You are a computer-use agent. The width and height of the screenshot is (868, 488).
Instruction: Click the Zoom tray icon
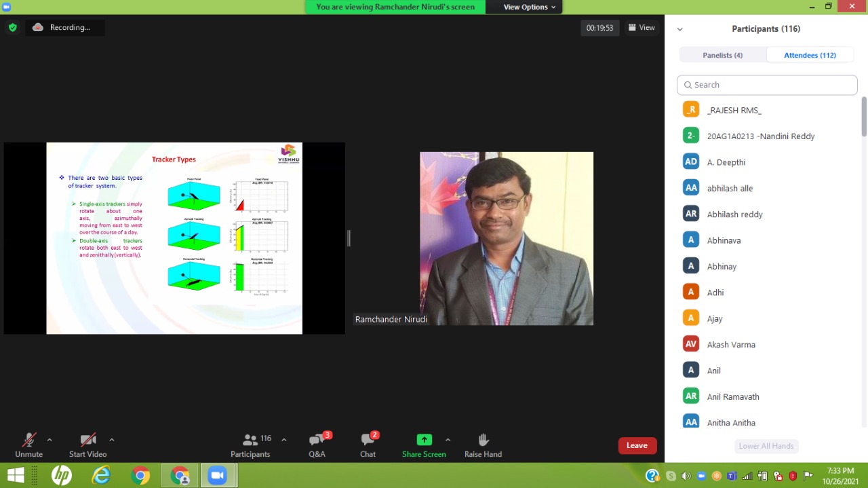point(701,476)
